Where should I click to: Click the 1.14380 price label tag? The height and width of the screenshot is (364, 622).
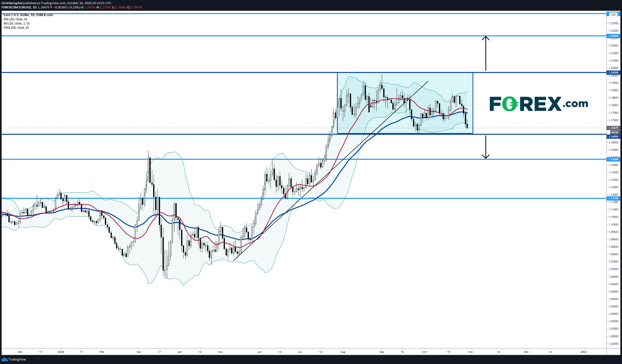(x=613, y=159)
